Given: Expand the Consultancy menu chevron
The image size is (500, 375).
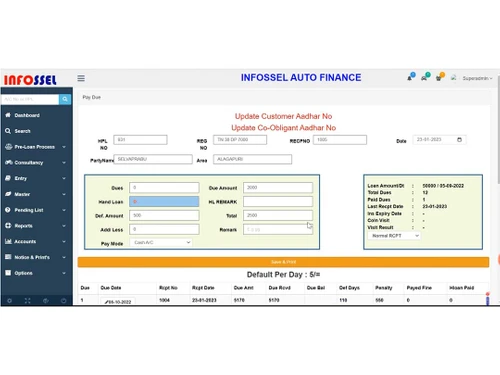Looking at the screenshot, I should [64, 163].
